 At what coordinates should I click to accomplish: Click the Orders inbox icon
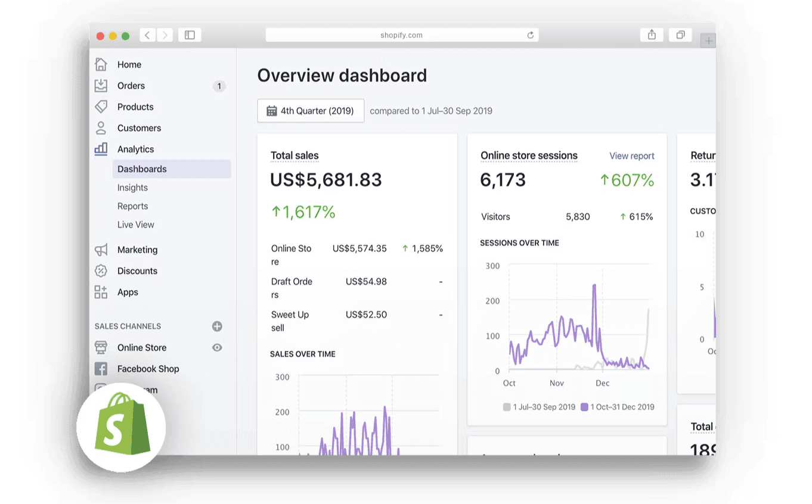pos(101,86)
